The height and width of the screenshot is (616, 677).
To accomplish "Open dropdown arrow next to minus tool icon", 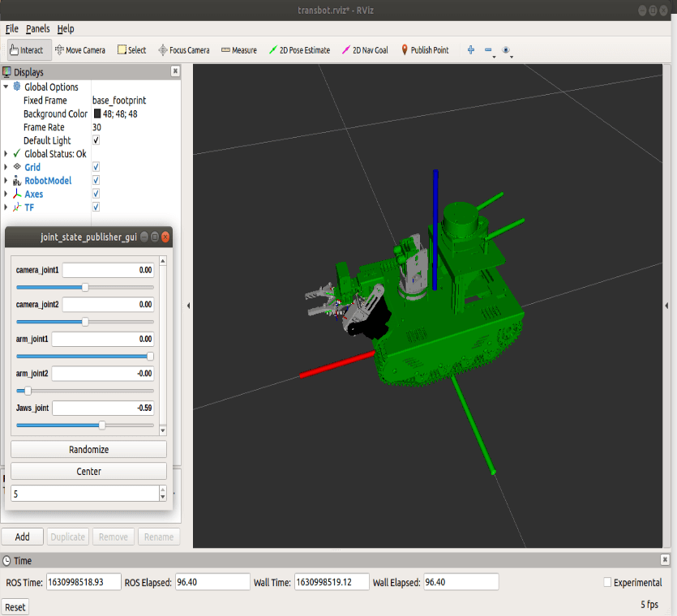I will [495, 57].
